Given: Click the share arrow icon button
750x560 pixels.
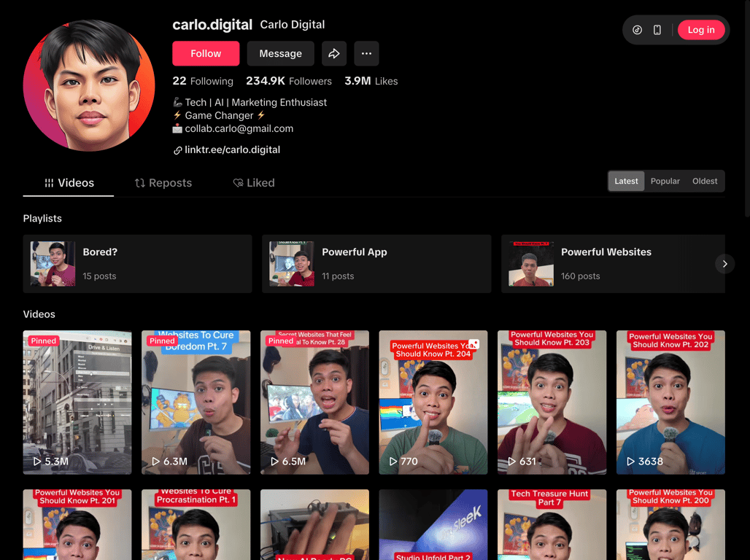Looking at the screenshot, I should pos(334,53).
